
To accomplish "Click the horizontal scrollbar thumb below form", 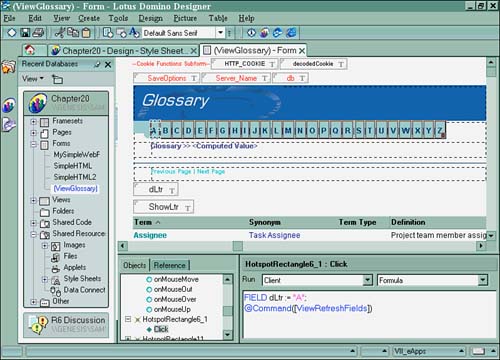I will point(238,246).
